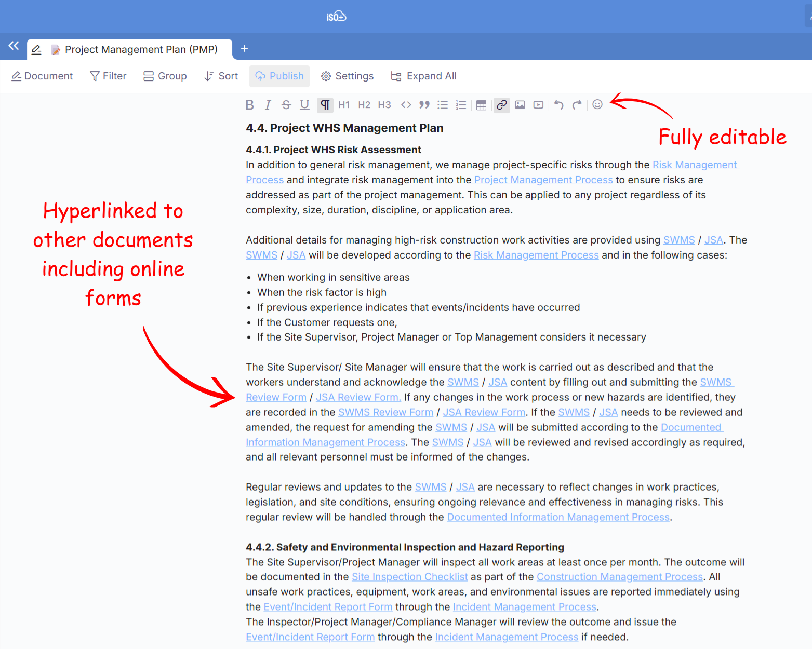812x649 pixels.
Task: Insert a blockquote
Action: tap(424, 105)
